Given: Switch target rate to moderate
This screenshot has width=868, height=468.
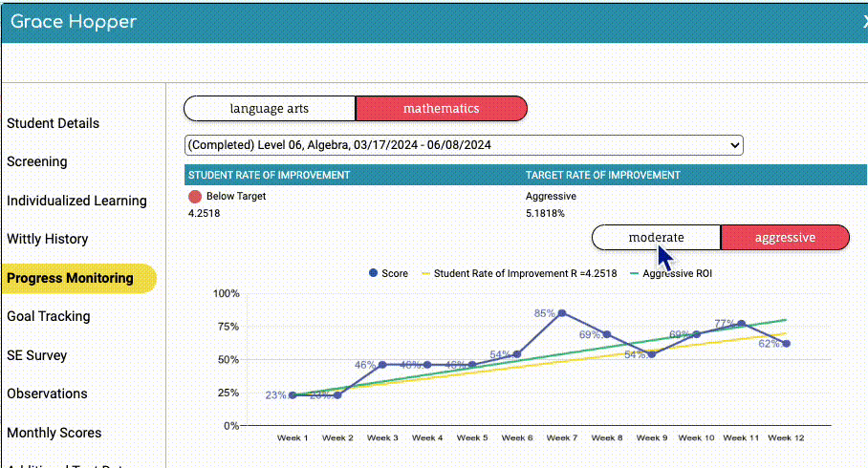Looking at the screenshot, I should [x=656, y=237].
